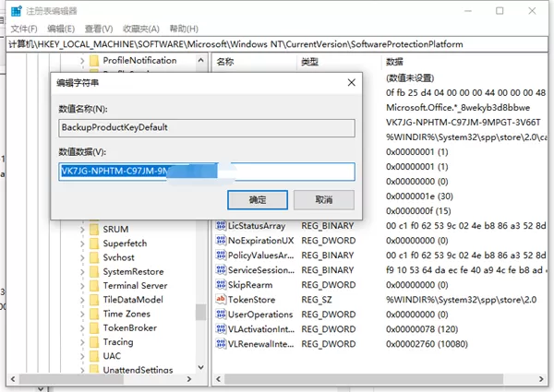Image resolution: width=554 pixels, height=392 pixels.
Task: Select the VLActivationInt... DWORD icon
Action: click(x=221, y=329)
